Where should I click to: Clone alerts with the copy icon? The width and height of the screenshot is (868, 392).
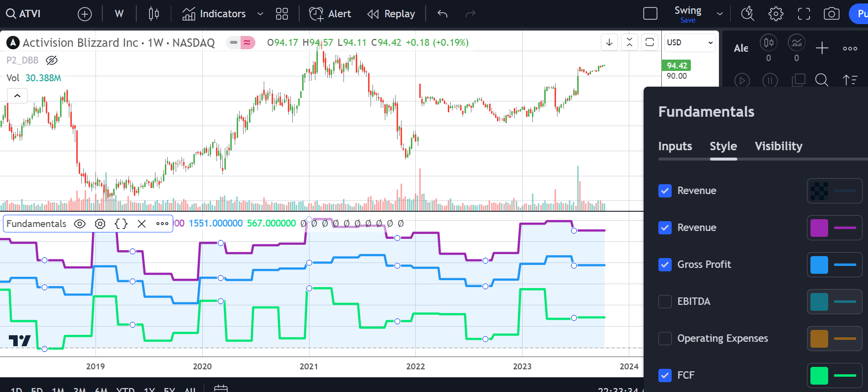[x=798, y=80]
